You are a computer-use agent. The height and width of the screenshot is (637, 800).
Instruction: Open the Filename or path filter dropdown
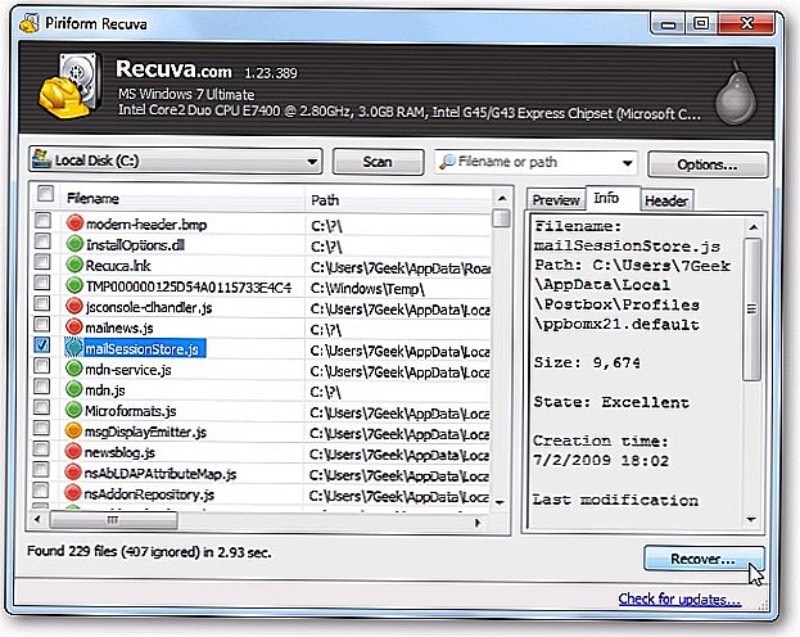click(x=625, y=161)
